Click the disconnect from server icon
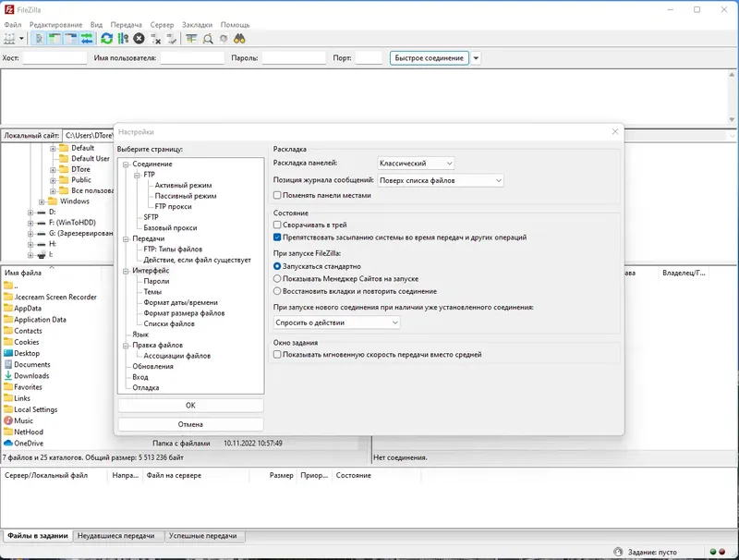739x560 pixels. point(155,39)
